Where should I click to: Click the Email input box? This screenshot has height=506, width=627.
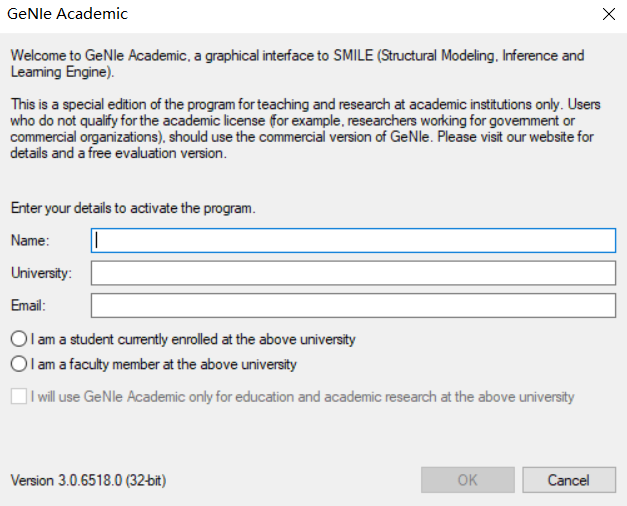click(x=353, y=306)
